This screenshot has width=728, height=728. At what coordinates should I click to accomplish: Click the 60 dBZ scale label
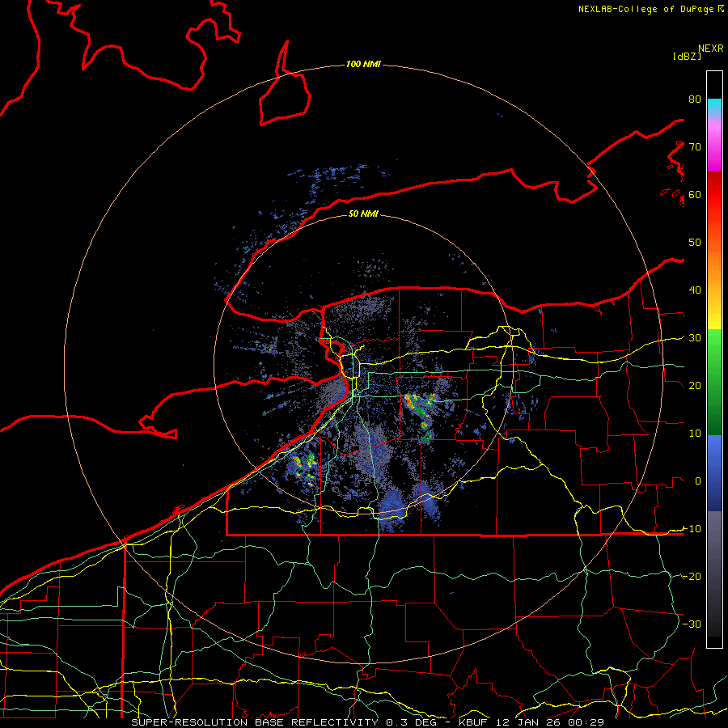tap(695, 195)
